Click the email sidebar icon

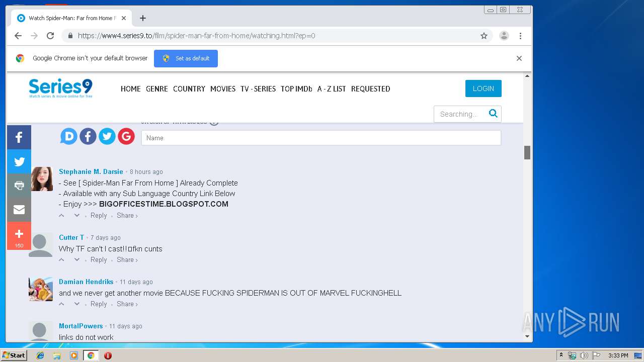pyautogui.click(x=19, y=210)
